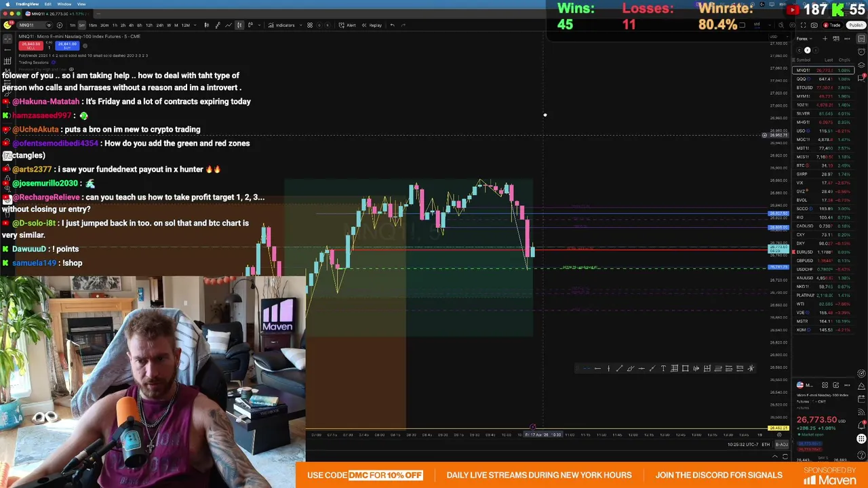Screen dimensions: 868x488
Task: Click the Trade button
Action: (832, 25)
